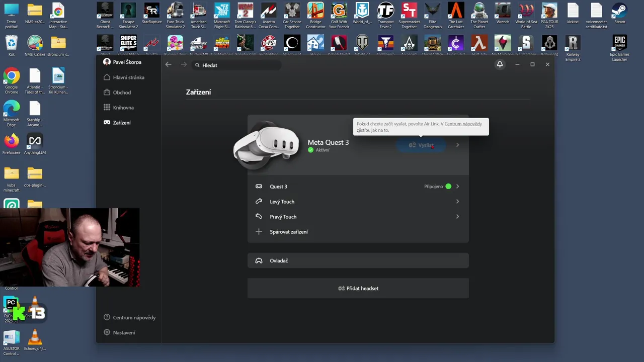This screenshot has width=644, height=362.
Task: Open Hlavní stránka in the sidebar
Action: coord(124,77)
